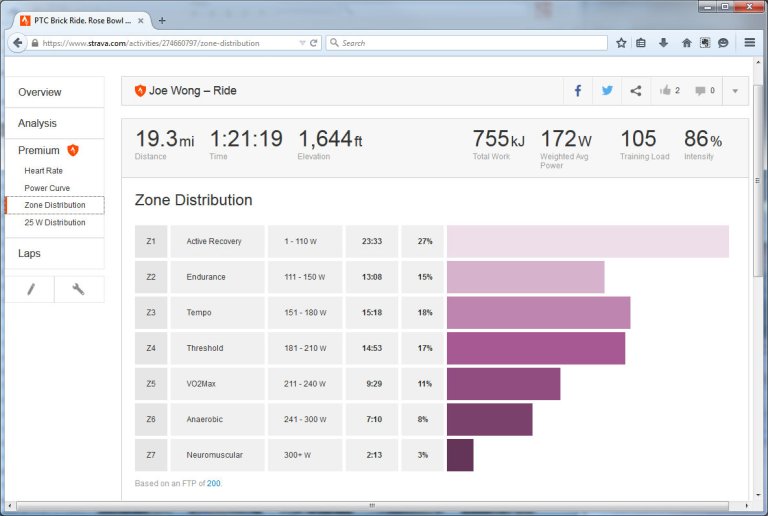Open the Heart Rate page
Screen dimensions: 768x516
coord(44,171)
